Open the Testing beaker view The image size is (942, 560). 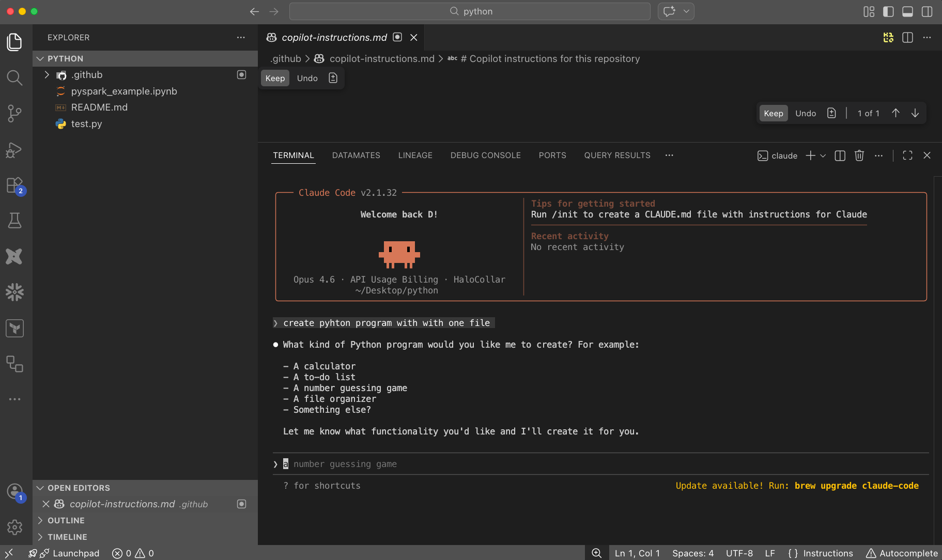click(14, 220)
